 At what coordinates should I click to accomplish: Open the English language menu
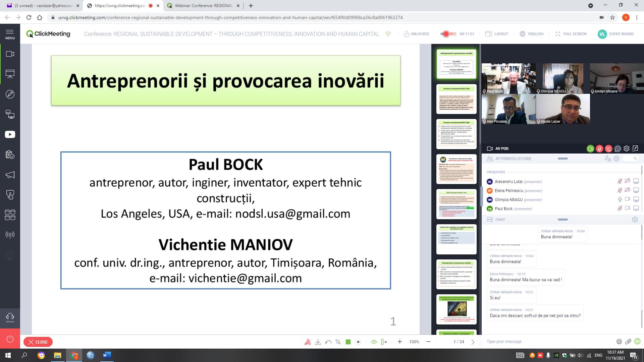click(532, 34)
